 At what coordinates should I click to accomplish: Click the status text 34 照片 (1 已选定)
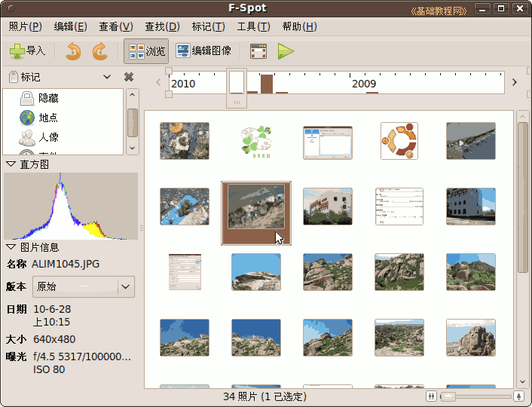point(264,396)
